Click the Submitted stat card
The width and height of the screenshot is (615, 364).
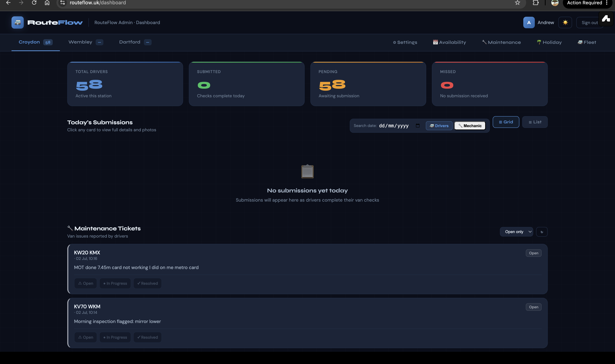click(246, 84)
